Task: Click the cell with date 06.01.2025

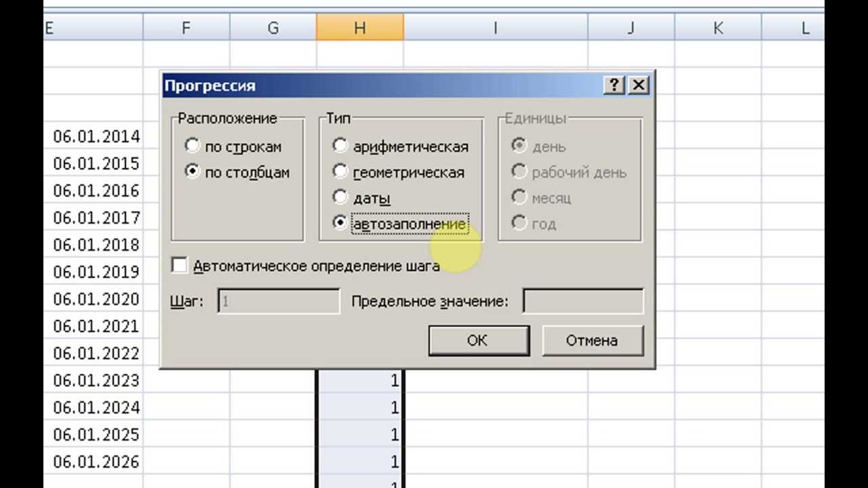Action: 94,434
